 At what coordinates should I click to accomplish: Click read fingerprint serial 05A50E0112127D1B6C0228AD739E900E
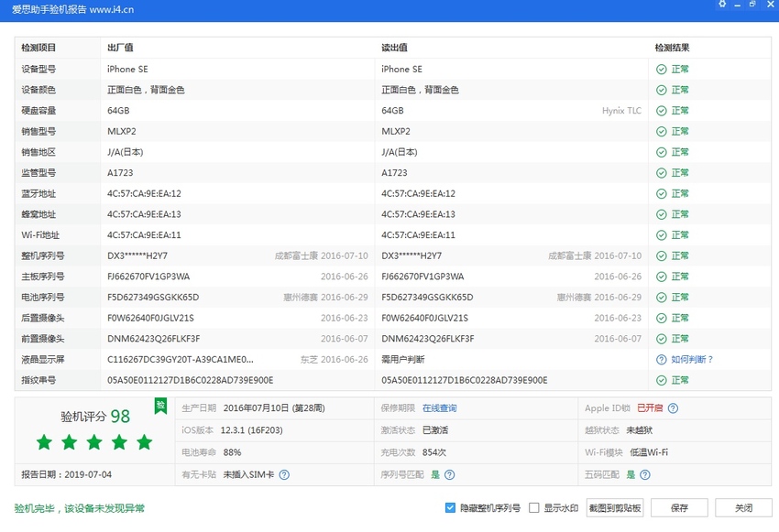465,380
